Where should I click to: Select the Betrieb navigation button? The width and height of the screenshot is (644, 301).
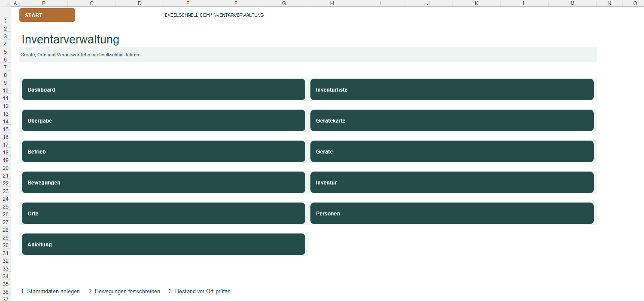coord(164,151)
